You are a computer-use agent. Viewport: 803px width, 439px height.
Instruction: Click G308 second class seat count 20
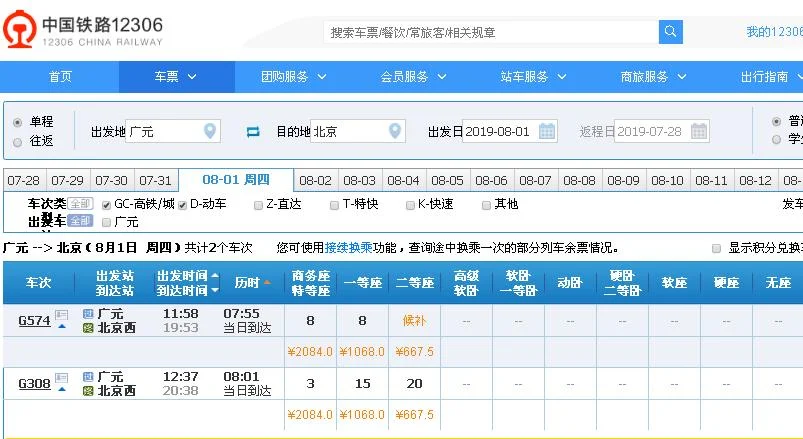pos(414,384)
